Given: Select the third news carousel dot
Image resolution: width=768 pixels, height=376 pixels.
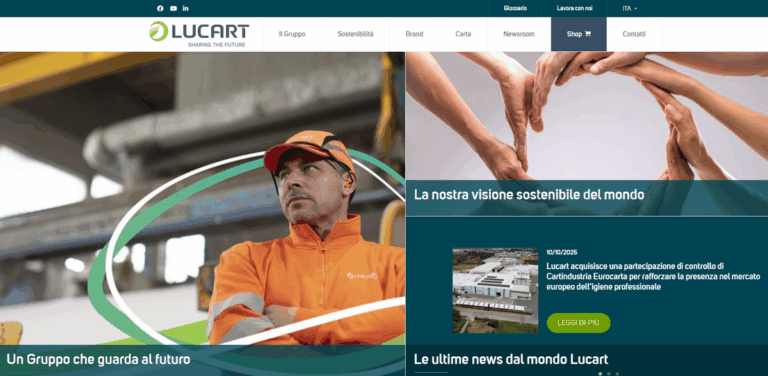Looking at the screenshot, I should click(x=617, y=374).
